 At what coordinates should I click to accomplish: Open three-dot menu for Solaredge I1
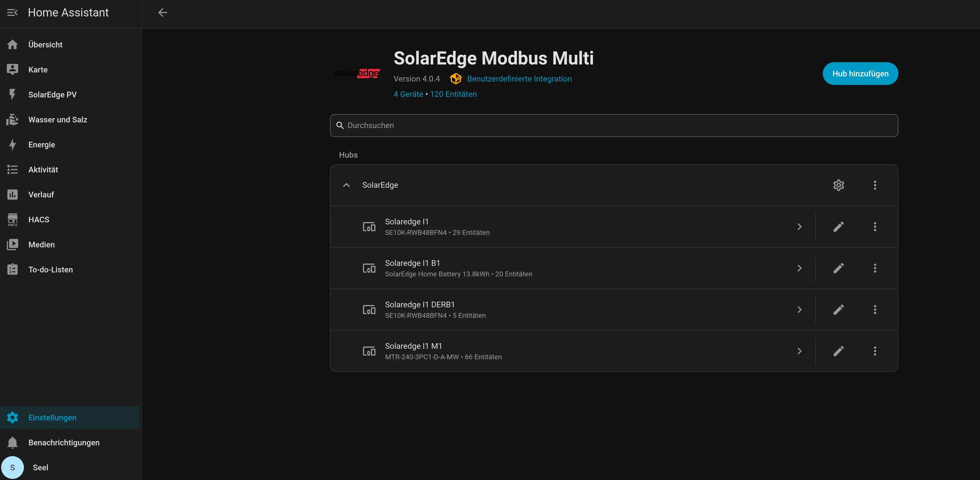(x=875, y=227)
